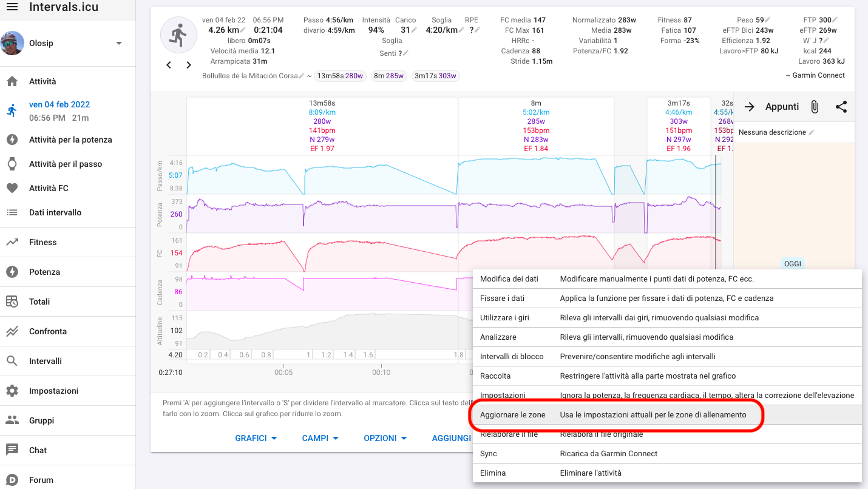Image resolution: width=868 pixels, height=489 pixels.
Task: Edit the W' J value pencil
Action: click(827, 41)
